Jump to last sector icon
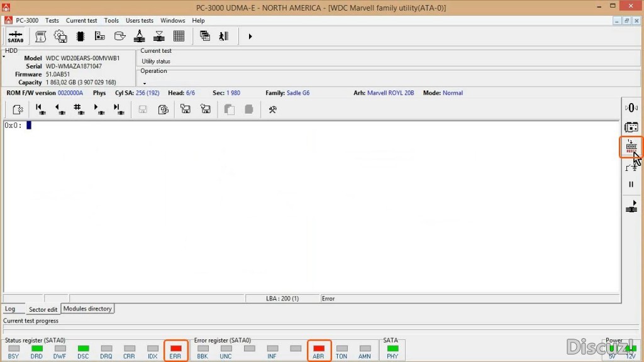The width and height of the screenshot is (644, 362). 119,109
